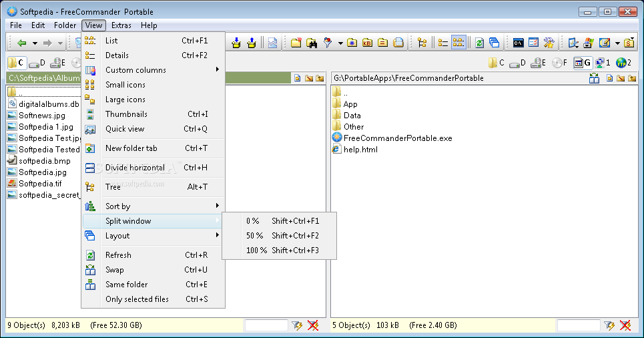The height and width of the screenshot is (338, 644).
Task: Expand the Sort by submenu
Action: click(153, 206)
